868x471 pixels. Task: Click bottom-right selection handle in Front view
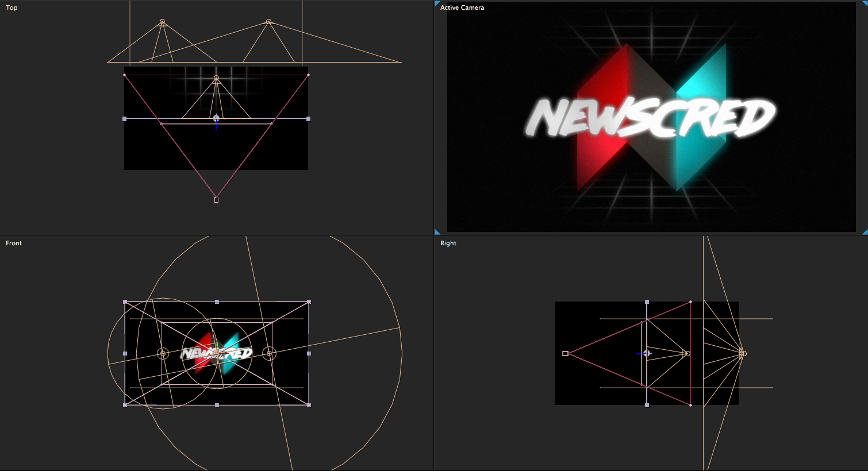[309, 405]
